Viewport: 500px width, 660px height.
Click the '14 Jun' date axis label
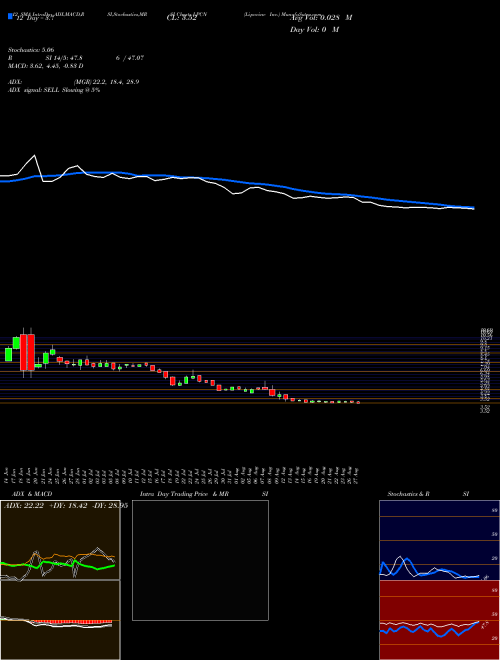(x=8, y=474)
